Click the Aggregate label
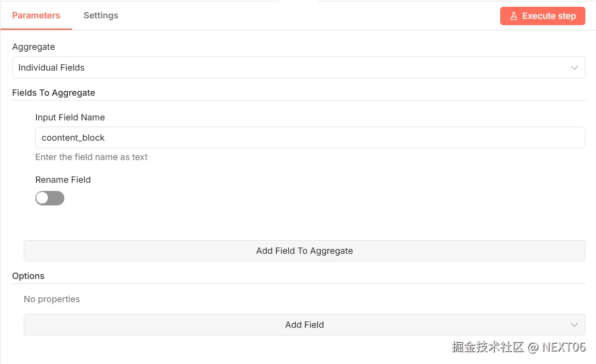This screenshot has height=364, width=596. click(x=33, y=47)
